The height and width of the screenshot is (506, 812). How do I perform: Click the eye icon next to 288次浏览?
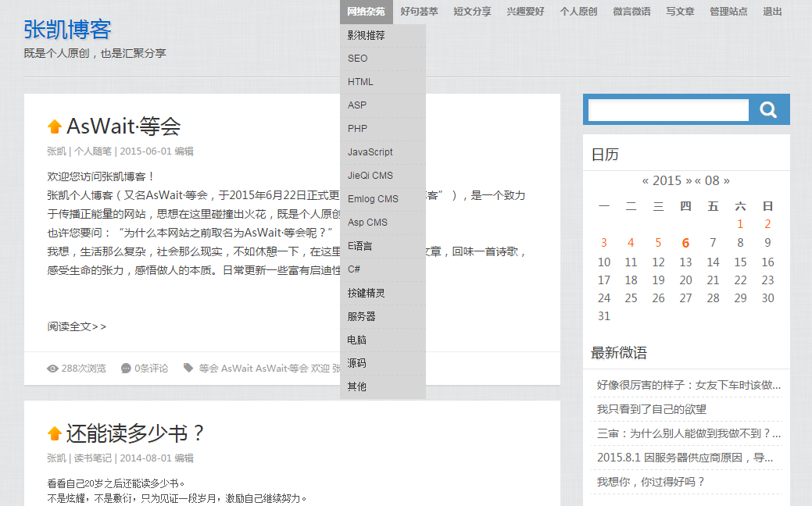[52, 369]
